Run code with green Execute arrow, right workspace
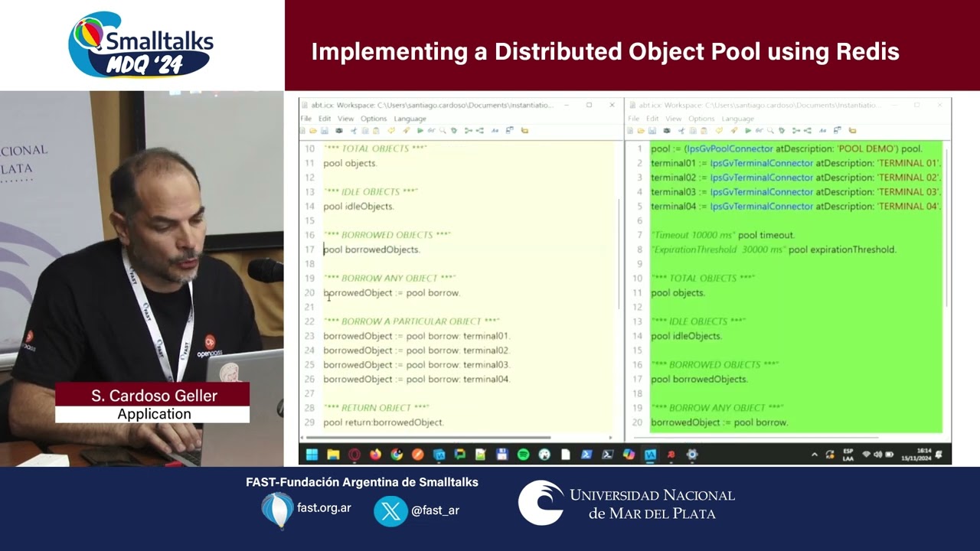This screenshot has width=980, height=551. tap(748, 131)
